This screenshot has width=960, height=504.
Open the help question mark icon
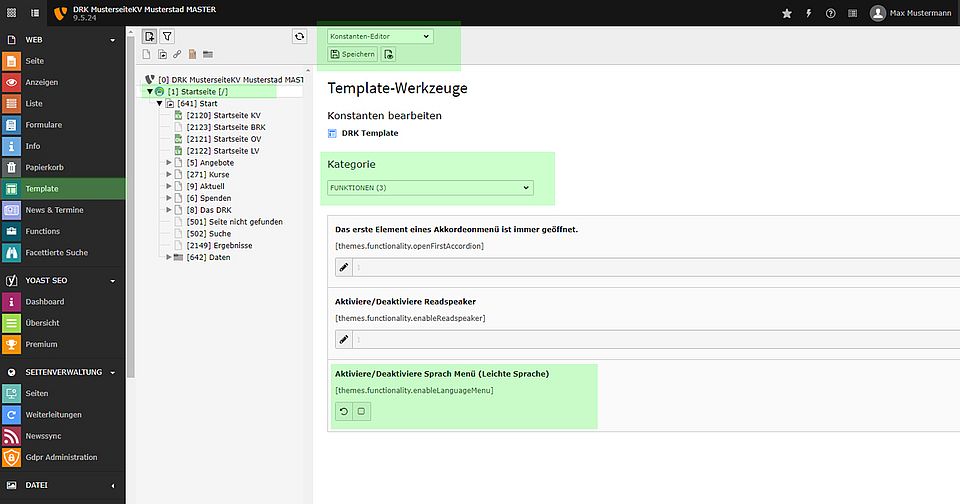click(830, 13)
